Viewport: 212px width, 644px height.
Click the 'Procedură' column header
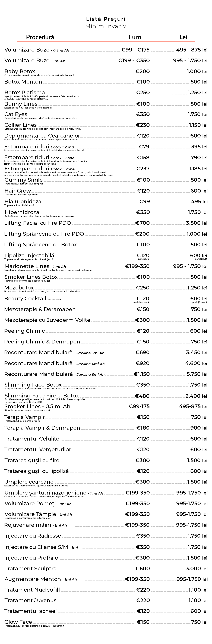(x=40, y=37)
